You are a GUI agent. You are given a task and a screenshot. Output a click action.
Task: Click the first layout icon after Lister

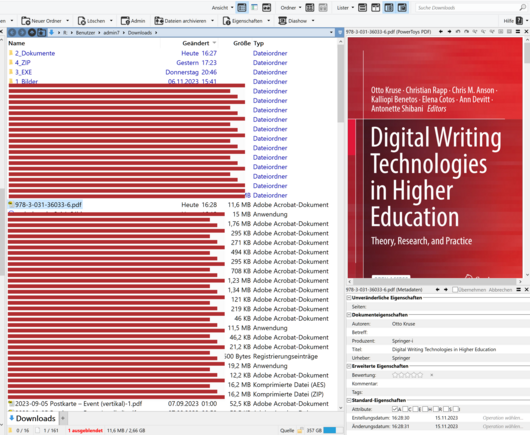pyautogui.click(x=362, y=7)
